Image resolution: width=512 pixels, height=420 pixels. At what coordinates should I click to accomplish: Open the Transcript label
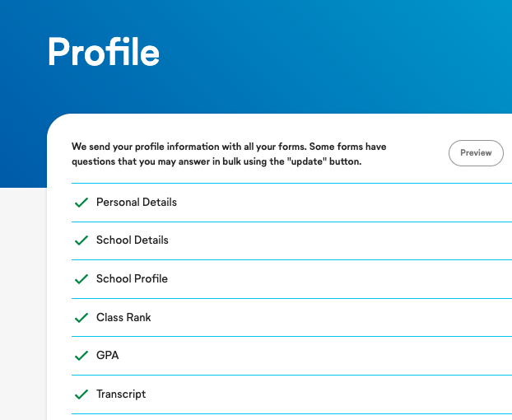tap(121, 394)
